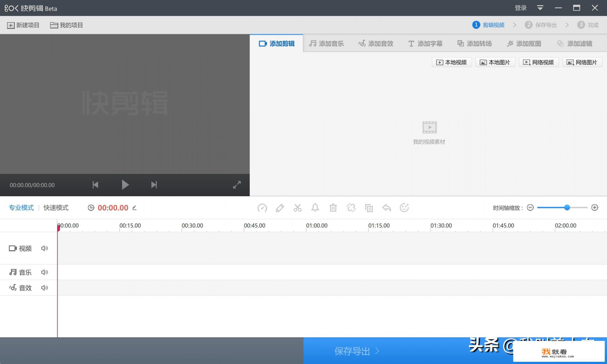Skip to next frame button
This screenshot has height=364, width=607.
154,185
